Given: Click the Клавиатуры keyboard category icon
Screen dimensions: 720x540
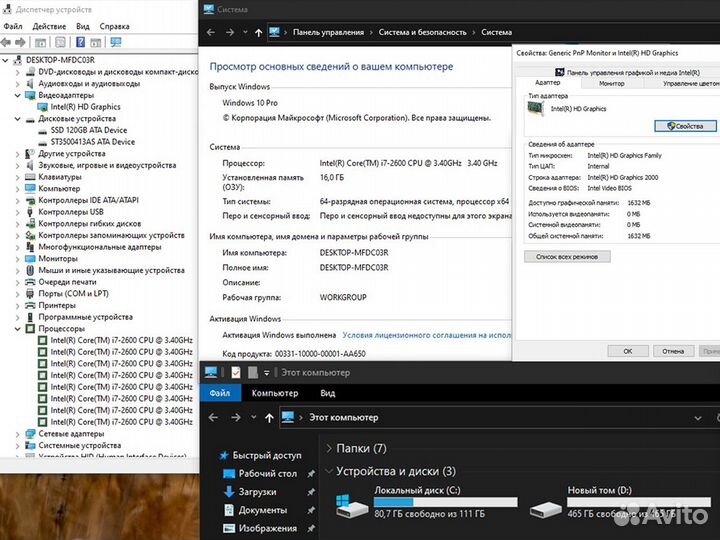Looking at the screenshot, I should pos(30,177).
